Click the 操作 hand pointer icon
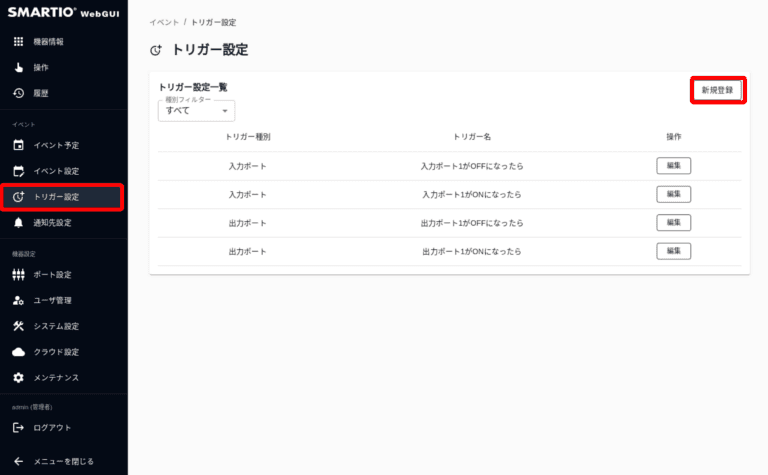The image size is (768, 475). (18, 68)
